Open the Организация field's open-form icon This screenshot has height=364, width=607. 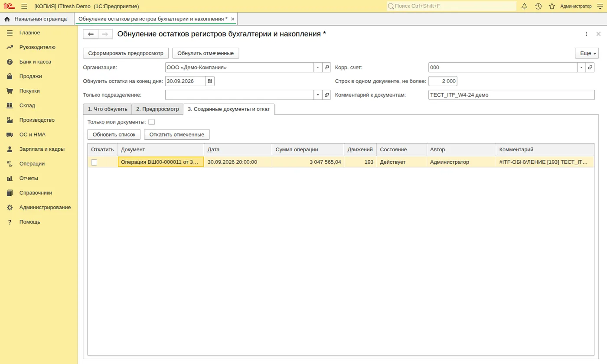point(326,68)
